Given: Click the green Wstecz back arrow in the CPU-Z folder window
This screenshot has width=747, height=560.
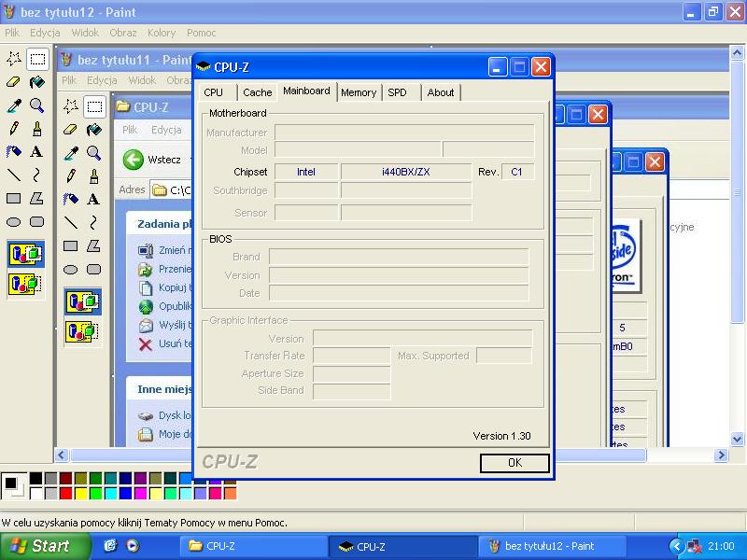Looking at the screenshot, I should [133, 160].
